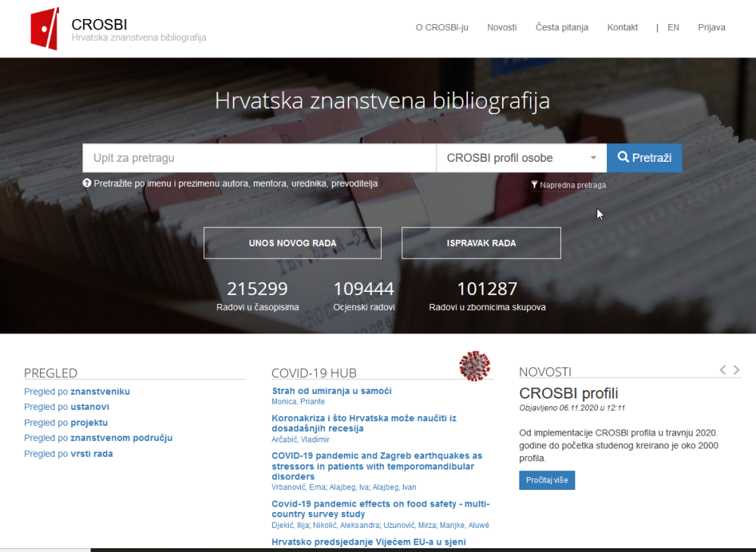The height and width of the screenshot is (552, 756).
Task: Click the Objavljeno 06.11.2020 u 12:11 date
Action: pyautogui.click(x=572, y=408)
